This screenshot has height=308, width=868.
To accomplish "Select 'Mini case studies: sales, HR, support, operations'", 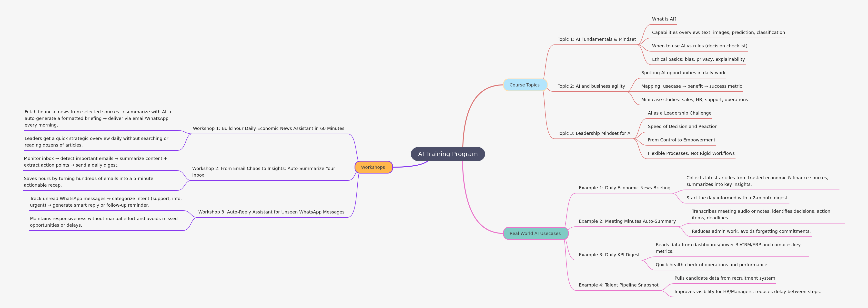I will [695, 99].
